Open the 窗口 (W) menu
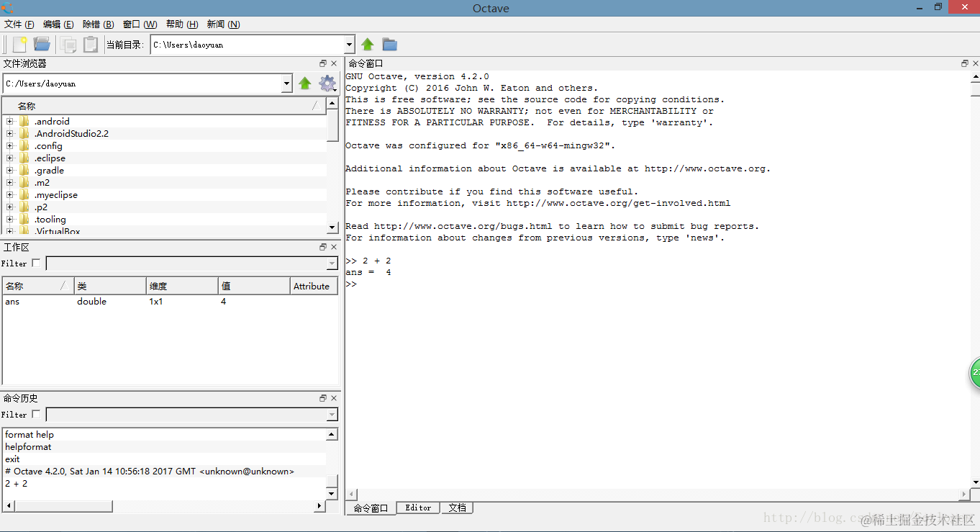Screen dimensions: 980x532 (140, 24)
